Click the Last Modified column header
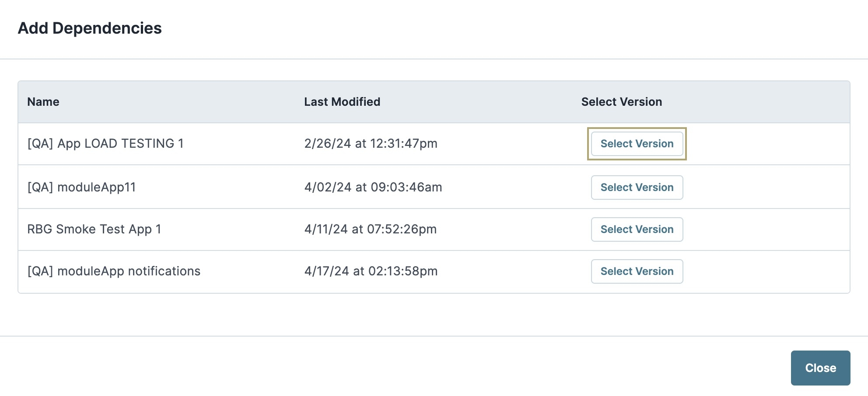 342,102
